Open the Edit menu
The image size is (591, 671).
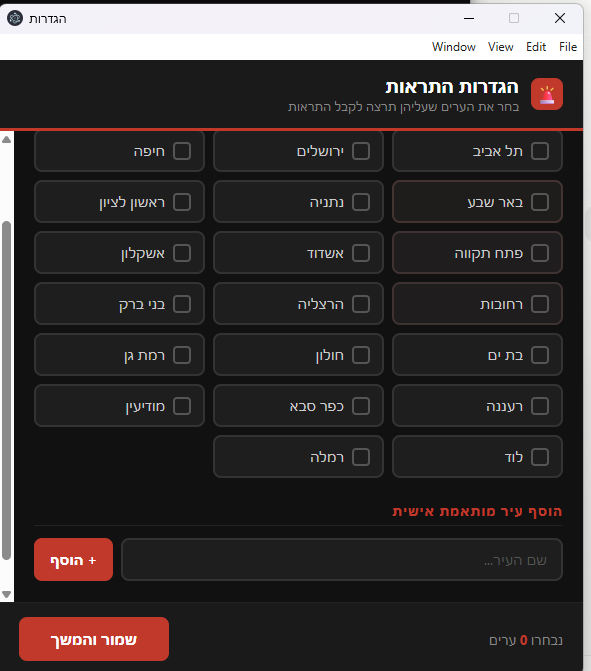[536, 47]
